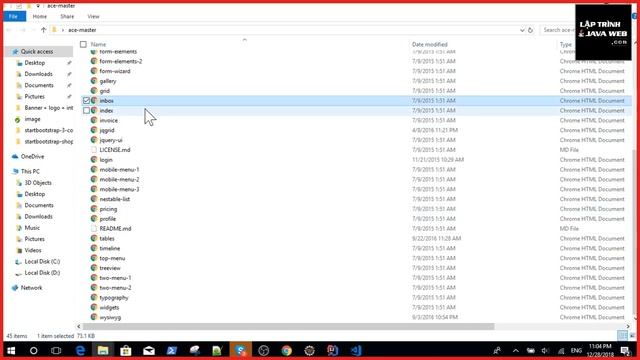Click the Chrome icon beside wysiwyg
Viewport: 640px width, 360px height.
(x=94, y=317)
